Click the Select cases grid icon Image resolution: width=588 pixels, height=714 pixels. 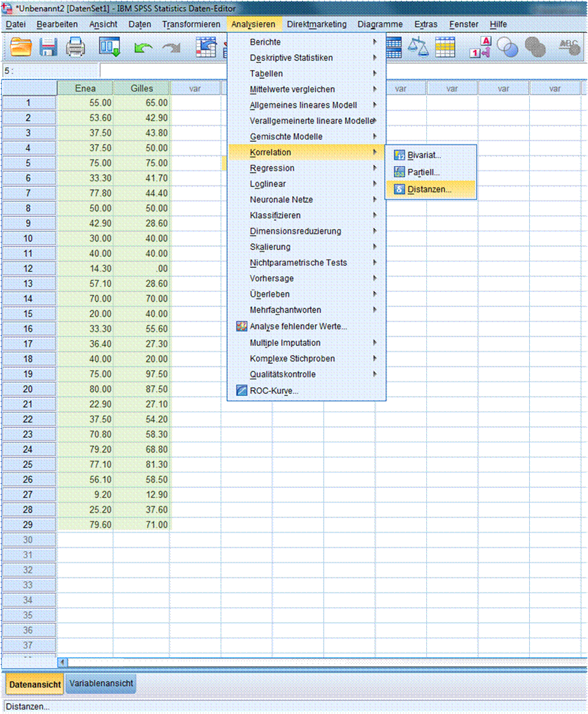pyautogui.click(x=445, y=47)
